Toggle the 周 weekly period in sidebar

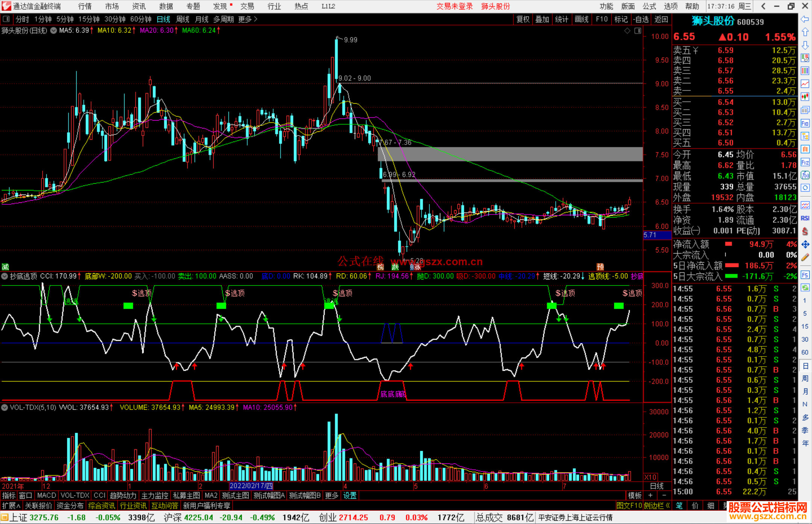coord(805,378)
